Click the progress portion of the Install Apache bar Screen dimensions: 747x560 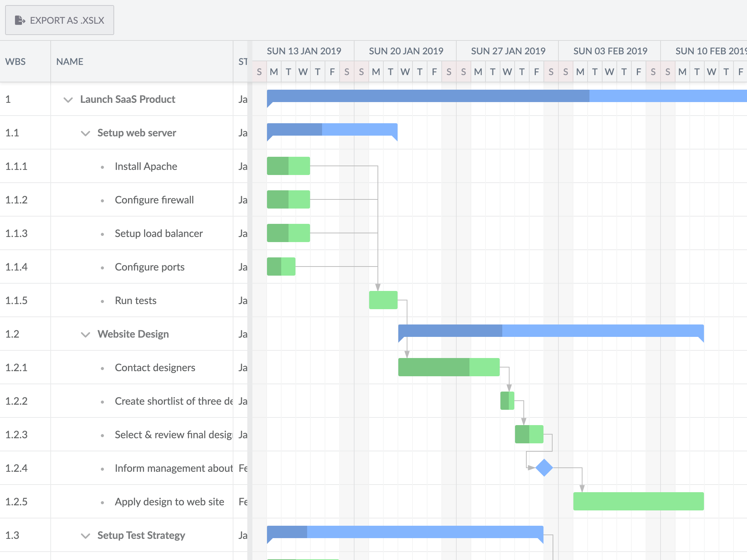(277, 165)
